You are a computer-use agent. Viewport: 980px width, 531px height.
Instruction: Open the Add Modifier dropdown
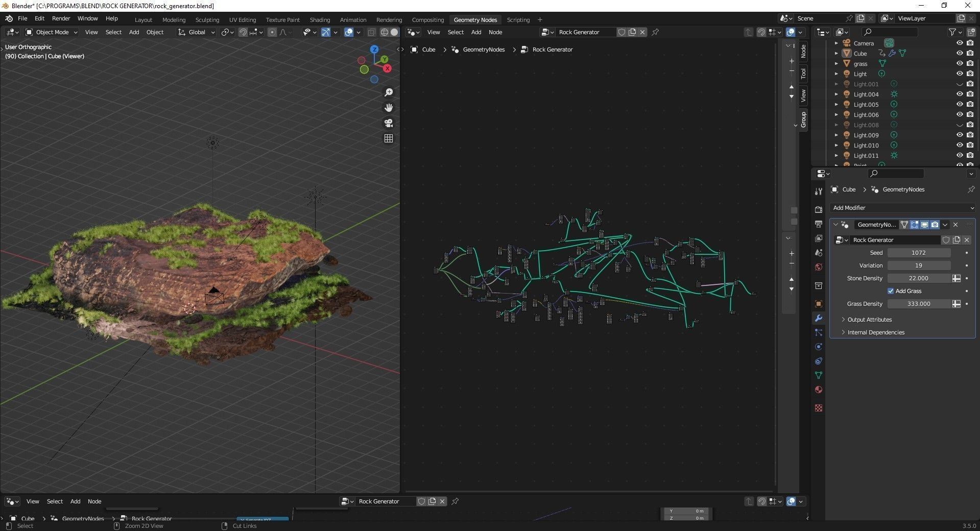[x=902, y=208]
